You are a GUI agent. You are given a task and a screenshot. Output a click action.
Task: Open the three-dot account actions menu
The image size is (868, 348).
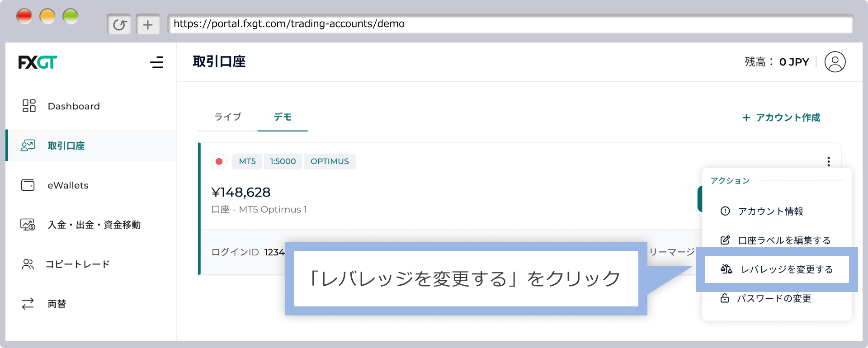pyautogui.click(x=828, y=161)
